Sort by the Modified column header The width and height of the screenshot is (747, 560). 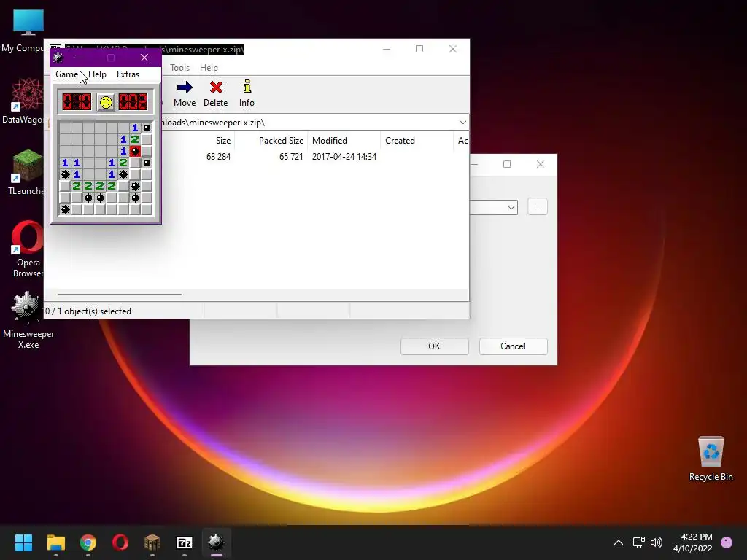[330, 141]
